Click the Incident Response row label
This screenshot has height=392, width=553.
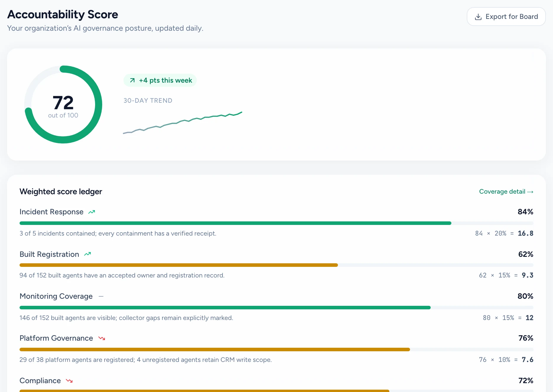[51, 212]
